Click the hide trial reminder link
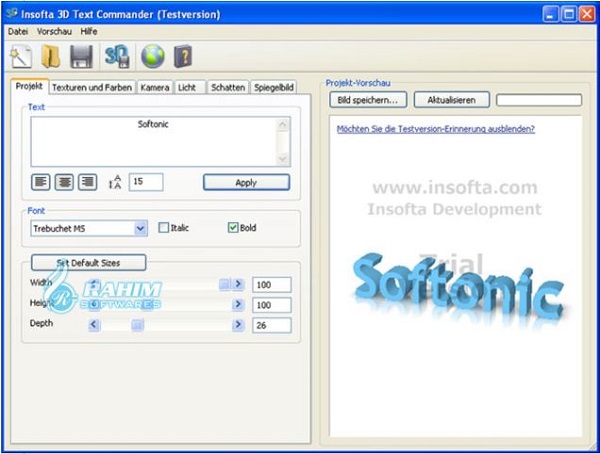This screenshot has height=454, width=600. (x=435, y=129)
